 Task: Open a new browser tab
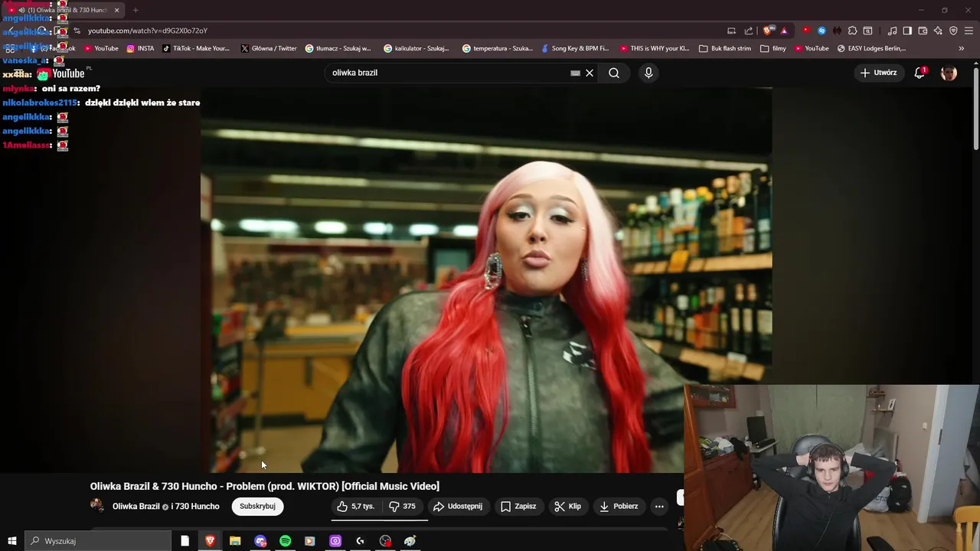(x=136, y=10)
